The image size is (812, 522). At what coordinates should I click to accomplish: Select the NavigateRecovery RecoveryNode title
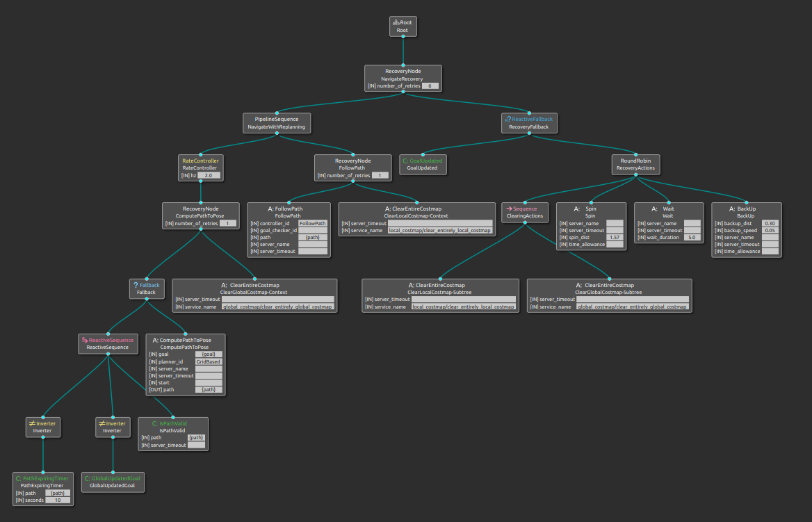point(403,71)
